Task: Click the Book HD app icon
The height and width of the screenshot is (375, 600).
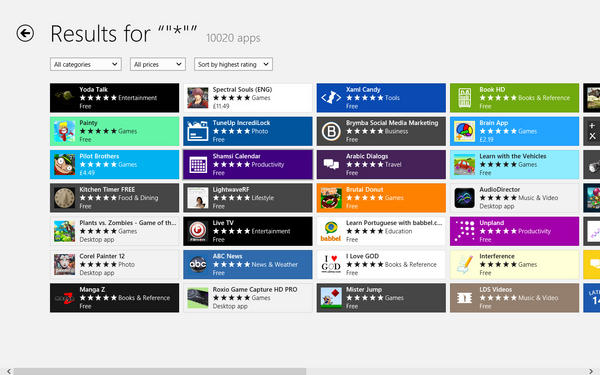Action: click(x=465, y=98)
